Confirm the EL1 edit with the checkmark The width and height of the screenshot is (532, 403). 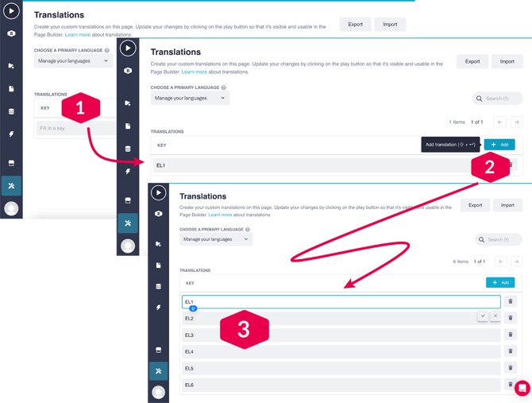pyautogui.click(x=482, y=316)
